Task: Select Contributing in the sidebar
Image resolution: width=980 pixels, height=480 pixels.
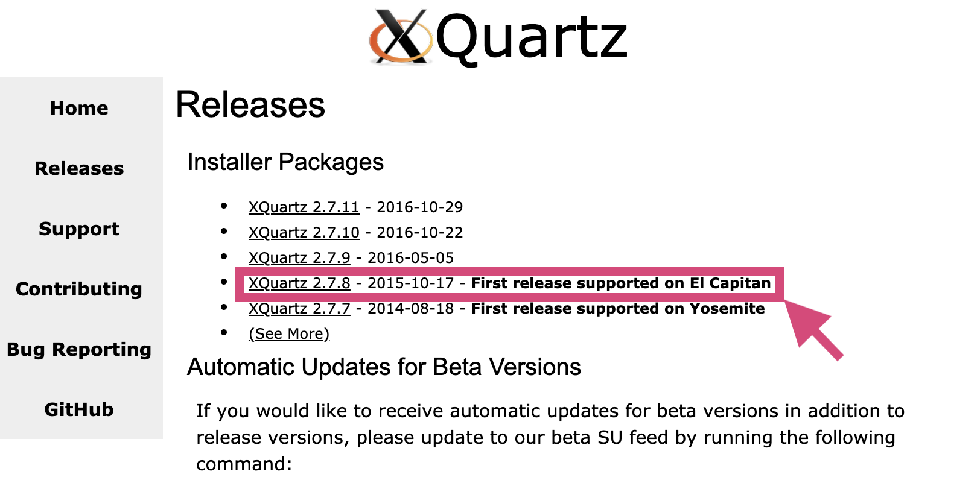Action: (79, 289)
